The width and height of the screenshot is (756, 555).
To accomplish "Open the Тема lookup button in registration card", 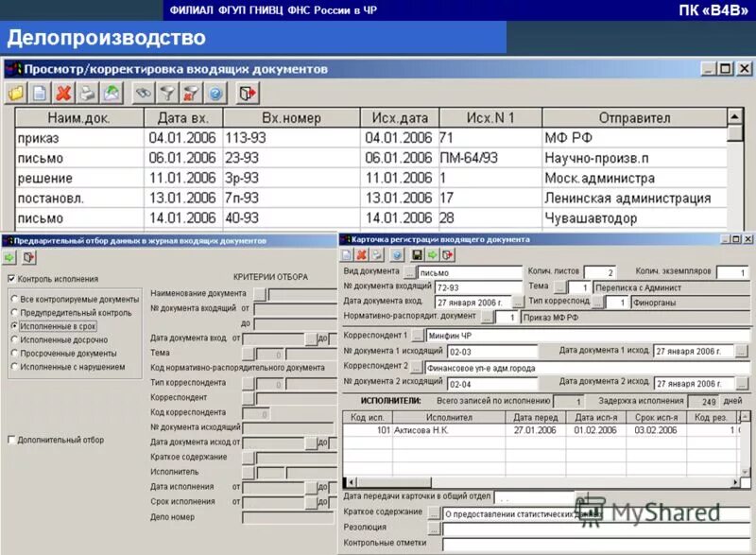I will pos(559,286).
